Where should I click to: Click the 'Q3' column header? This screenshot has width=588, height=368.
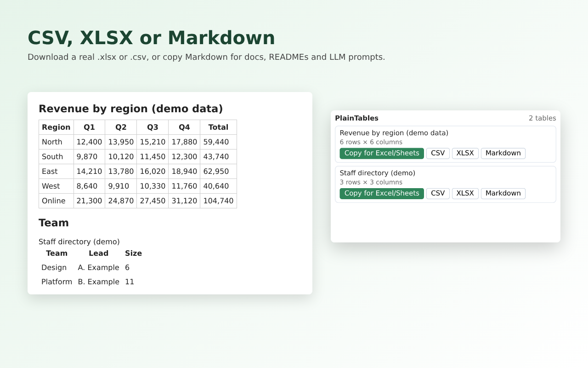point(153,127)
